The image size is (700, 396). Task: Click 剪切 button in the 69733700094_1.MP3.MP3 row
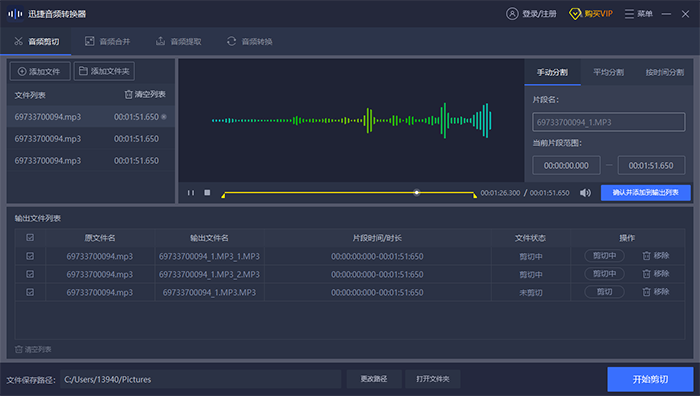(x=604, y=292)
